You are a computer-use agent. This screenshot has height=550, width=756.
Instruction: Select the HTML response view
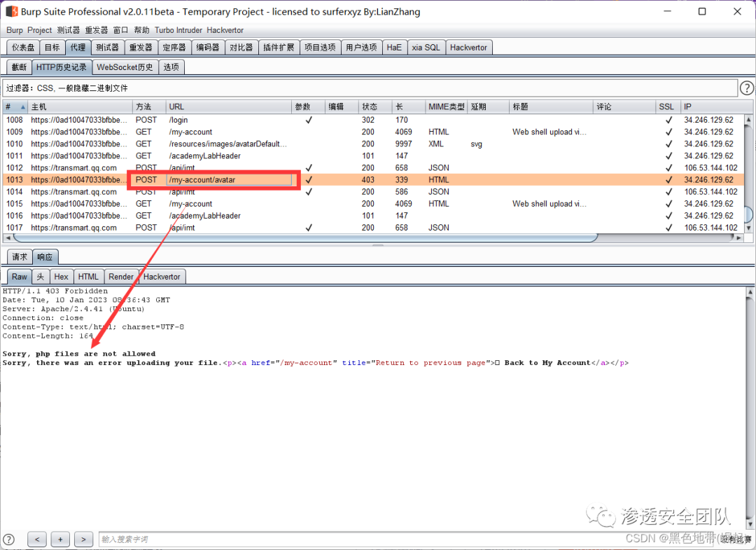(88, 277)
